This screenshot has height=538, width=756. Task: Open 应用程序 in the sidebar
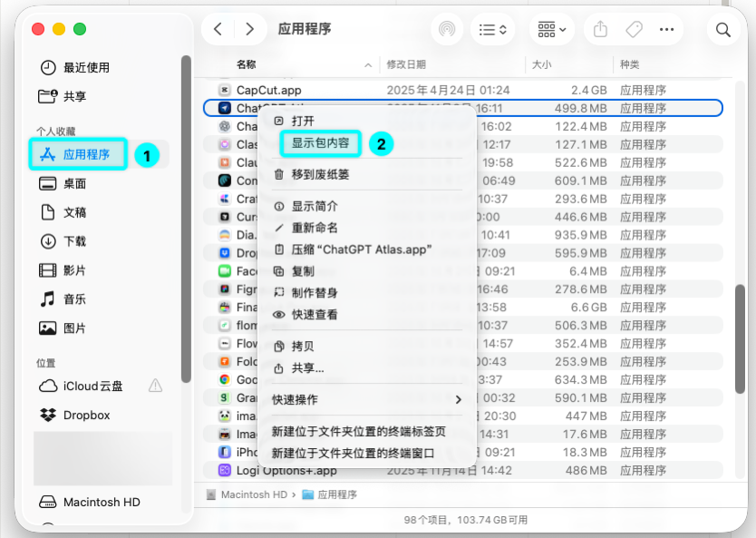pos(86,154)
